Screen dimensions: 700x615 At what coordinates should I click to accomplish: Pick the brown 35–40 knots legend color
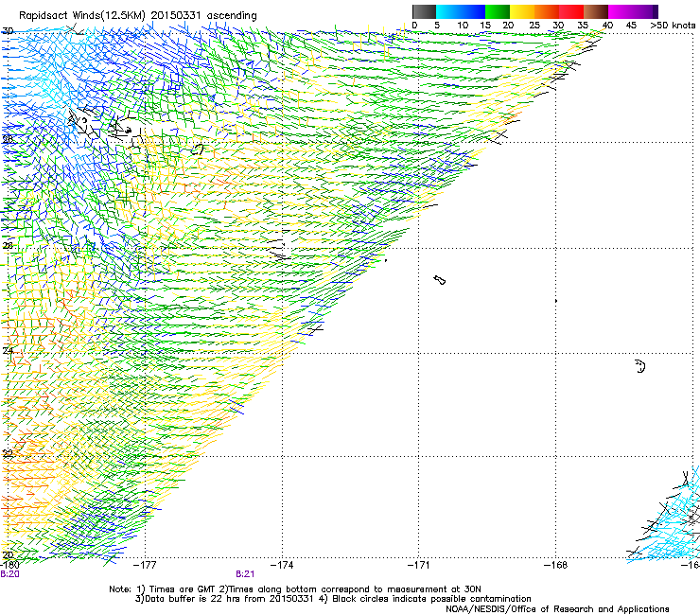[x=596, y=11]
